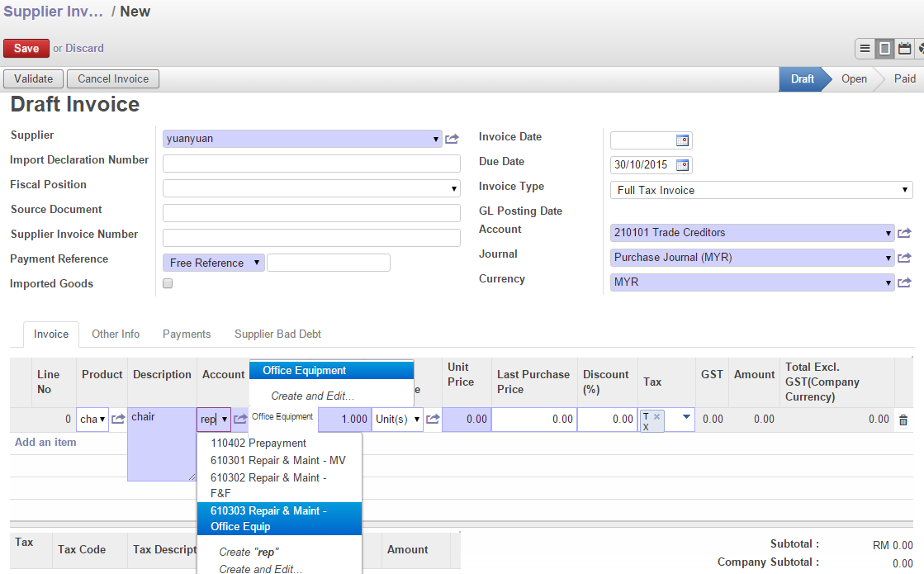Switch to the Payments tab
924x574 pixels.
186,334
